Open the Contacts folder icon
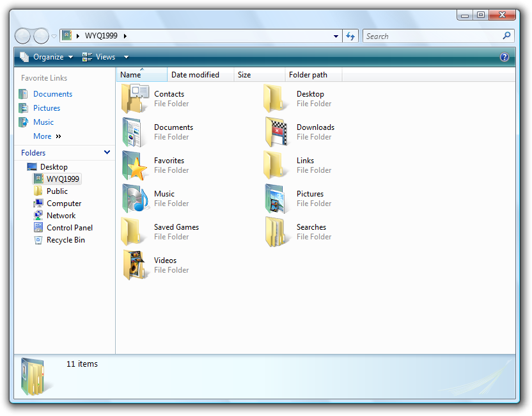This screenshot has width=532, height=416. pyautogui.click(x=135, y=99)
